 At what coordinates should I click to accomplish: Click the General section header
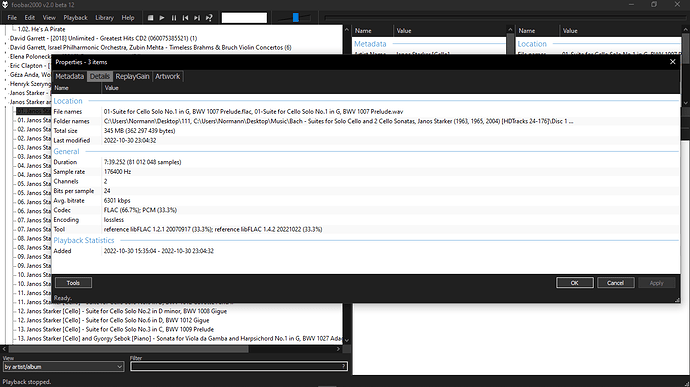pos(66,151)
